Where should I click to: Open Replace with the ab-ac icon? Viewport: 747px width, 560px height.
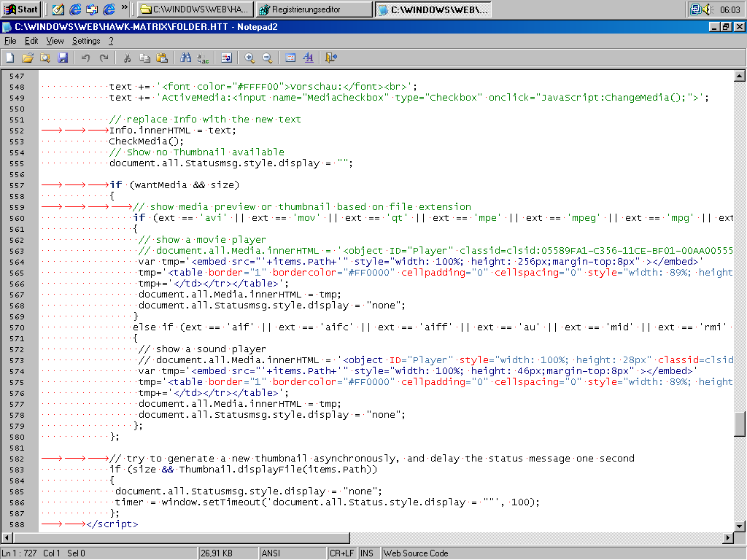[203, 58]
